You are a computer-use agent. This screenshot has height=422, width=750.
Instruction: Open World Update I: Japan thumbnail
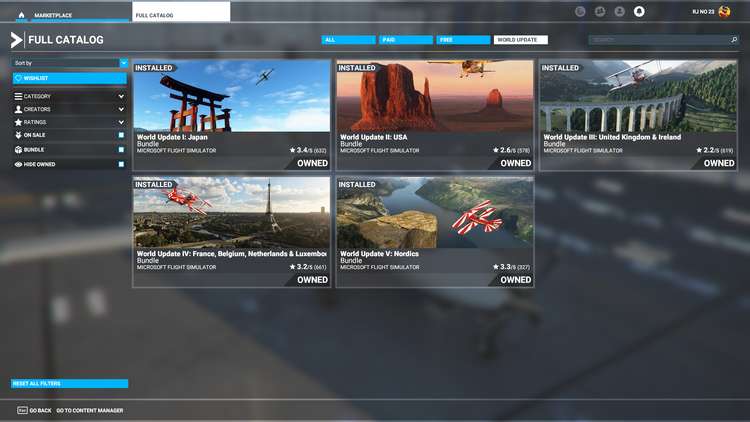232,97
